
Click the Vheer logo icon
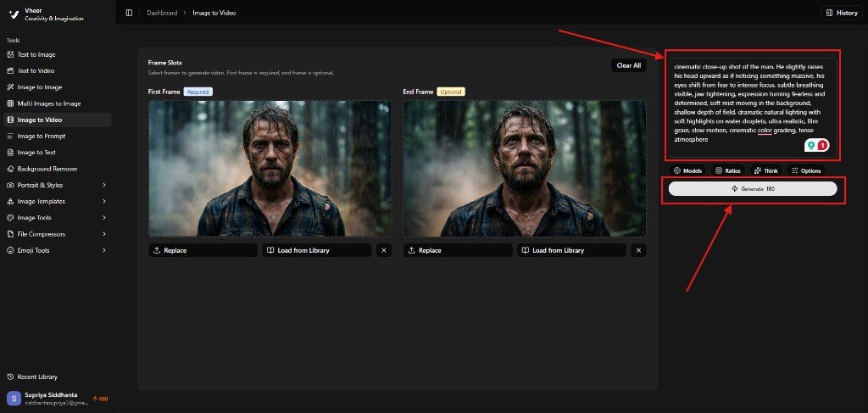coord(13,14)
